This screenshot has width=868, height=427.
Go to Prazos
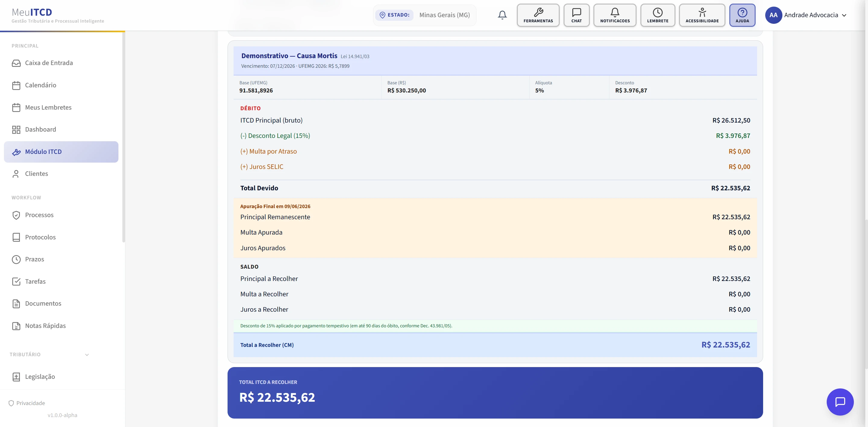point(61,259)
